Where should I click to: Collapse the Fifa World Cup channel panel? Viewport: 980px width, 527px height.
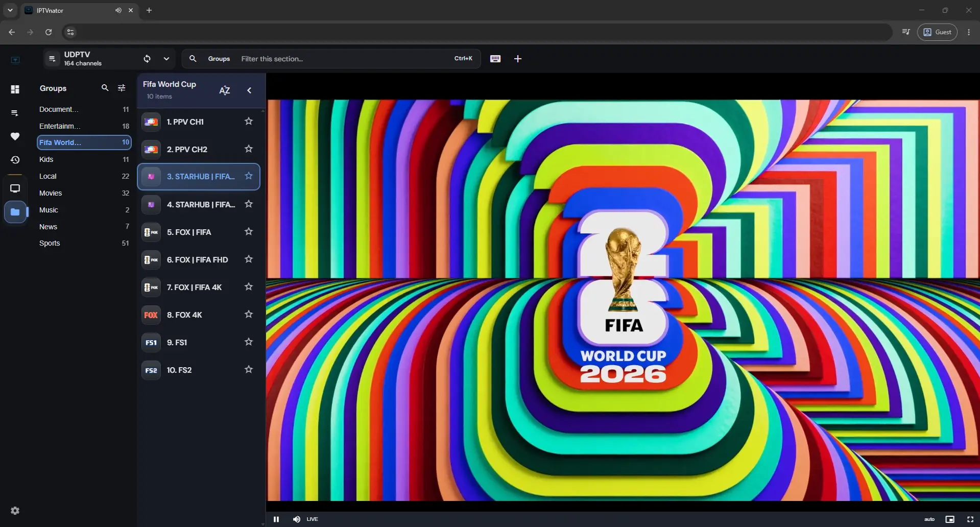(x=249, y=90)
